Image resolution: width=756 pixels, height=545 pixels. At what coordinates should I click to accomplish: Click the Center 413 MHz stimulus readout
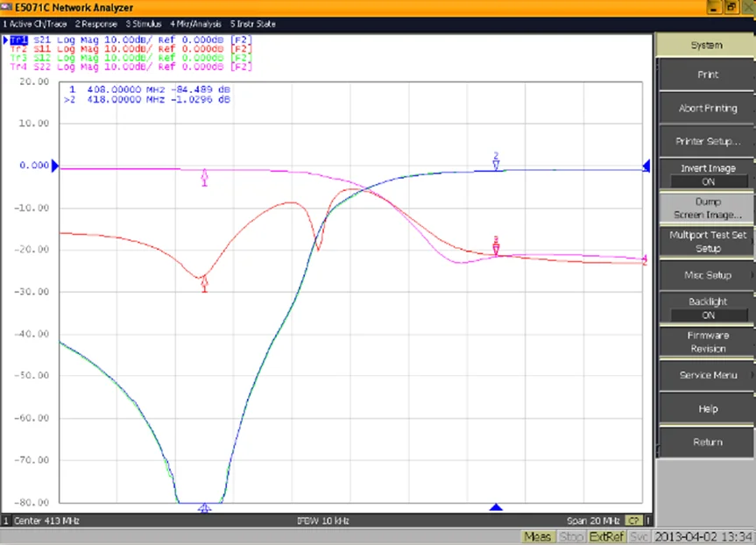tap(46, 520)
